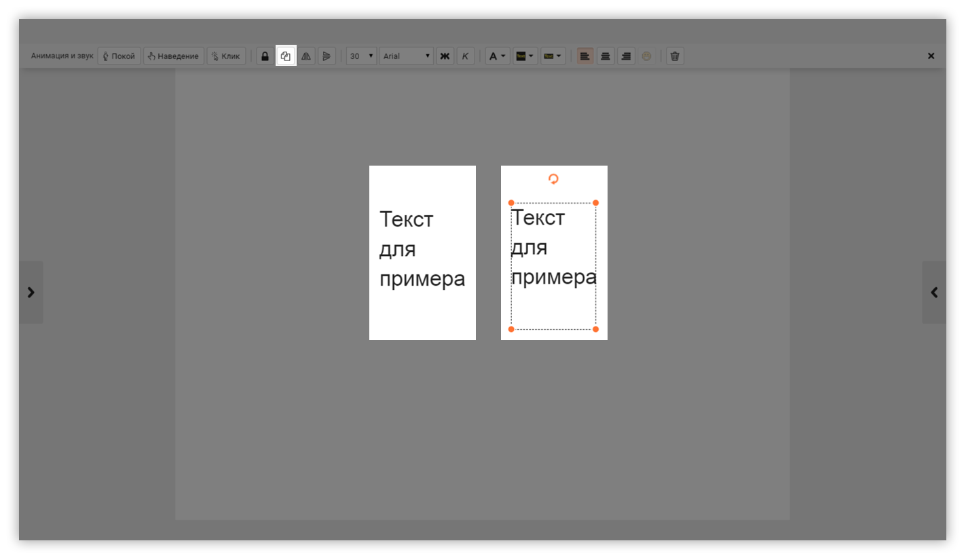Image resolution: width=966 pixels, height=560 pixels.
Task: Click the Клик animation button
Action: point(226,56)
